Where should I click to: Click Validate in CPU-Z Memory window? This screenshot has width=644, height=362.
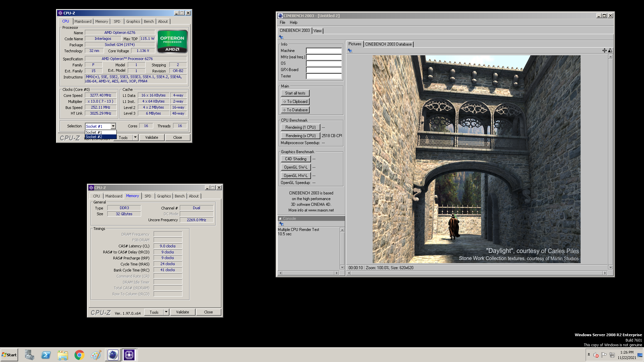(182, 312)
